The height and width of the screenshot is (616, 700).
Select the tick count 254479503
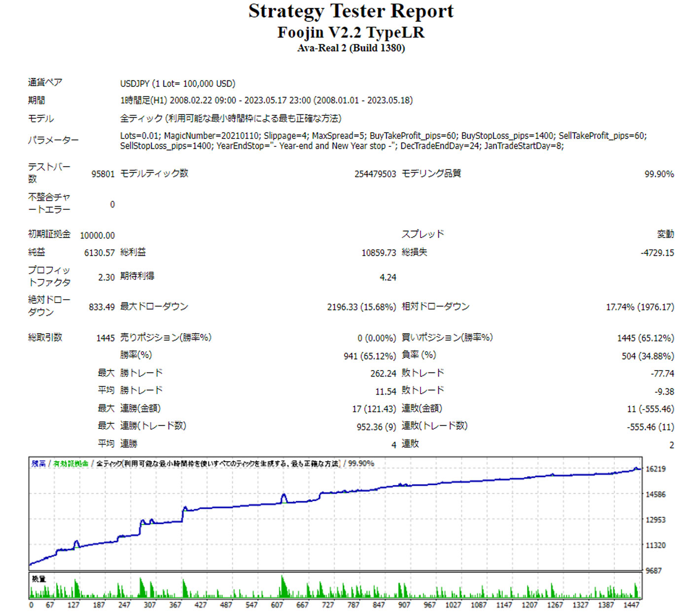point(375,174)
